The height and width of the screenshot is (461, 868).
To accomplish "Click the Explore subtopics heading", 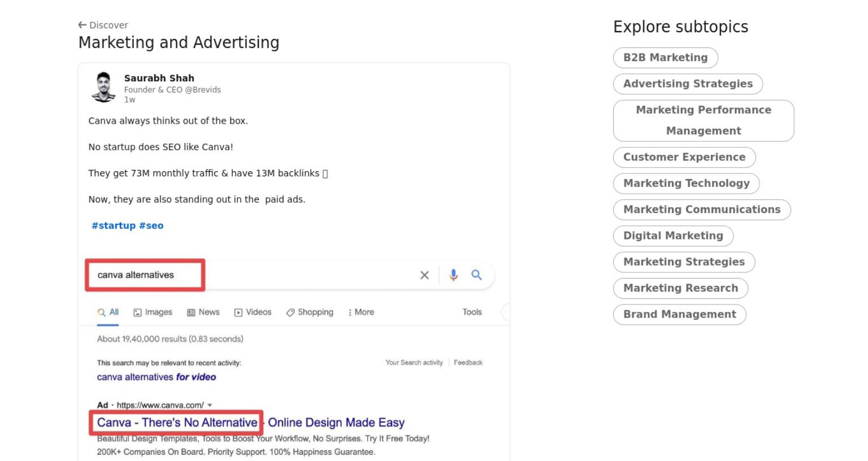I will 680,27.
